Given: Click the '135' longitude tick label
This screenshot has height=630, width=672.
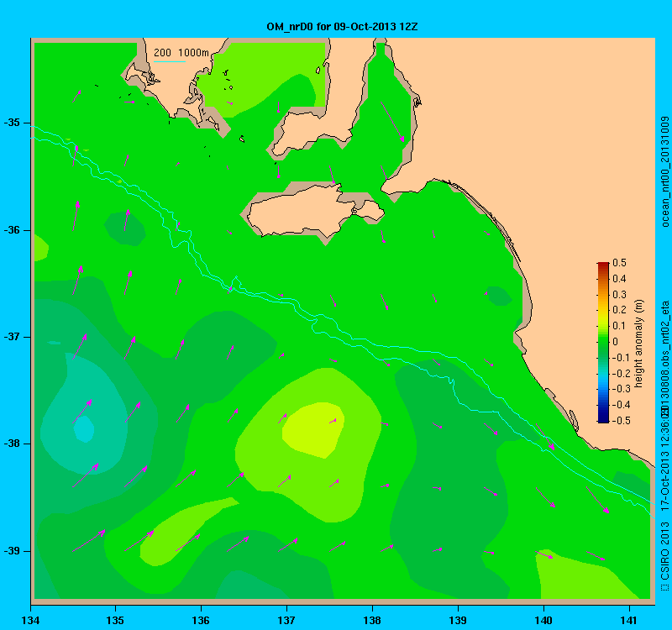Looking at the screenshot, I should click(x=115, y=621).
